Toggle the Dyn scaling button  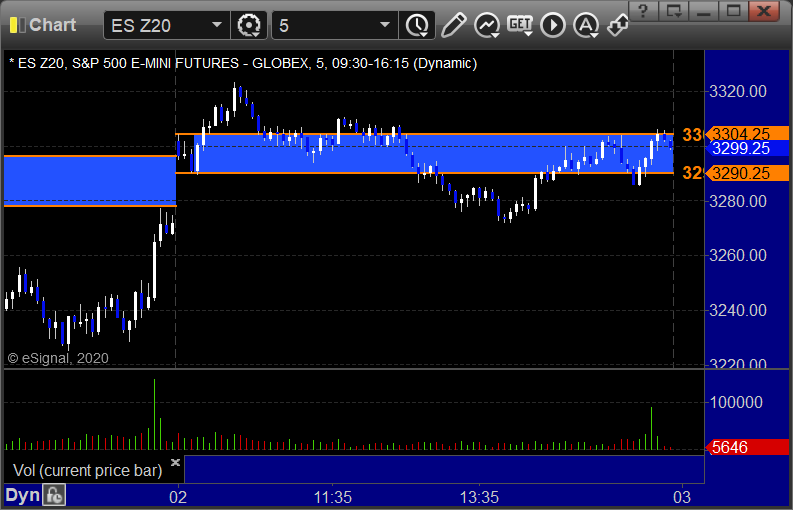point(22,495)
